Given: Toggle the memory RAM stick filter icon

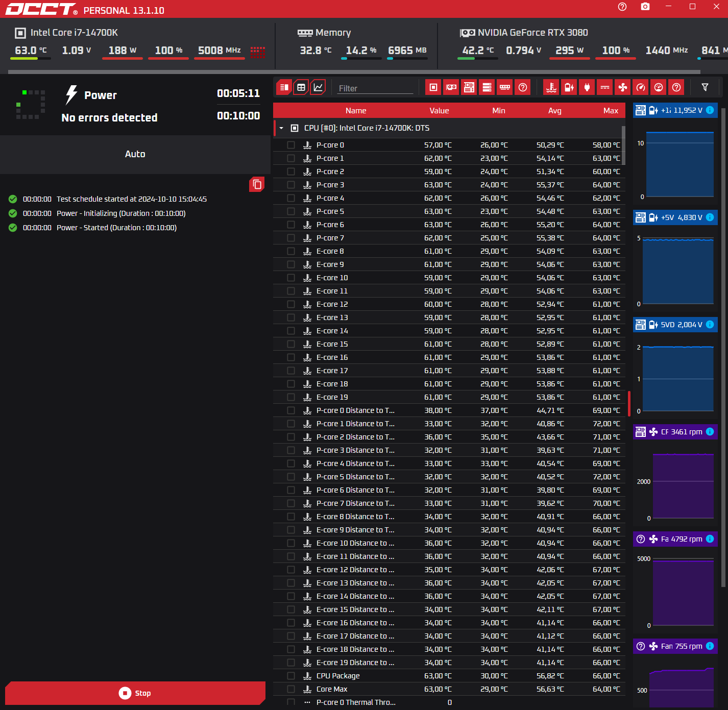Looking at the screenshot, I should [x=505, y=87].
